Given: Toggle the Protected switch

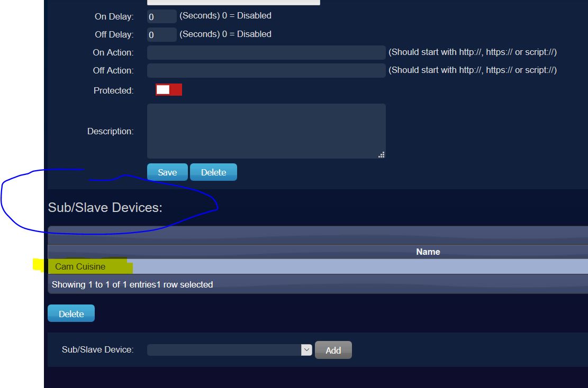Looking at the screenshot, I should click(169, 90).
